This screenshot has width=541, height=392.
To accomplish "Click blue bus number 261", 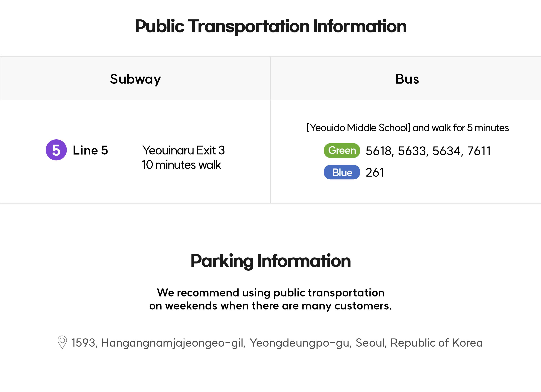I will [375, 172].
